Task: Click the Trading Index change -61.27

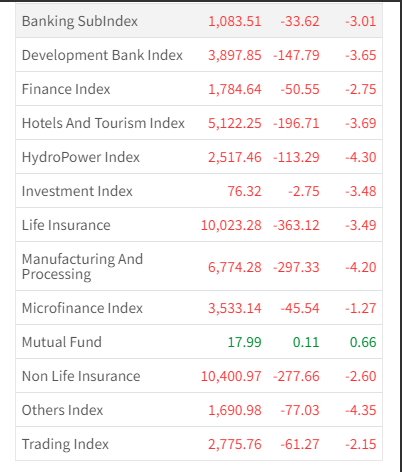Action: pos(300,444)
